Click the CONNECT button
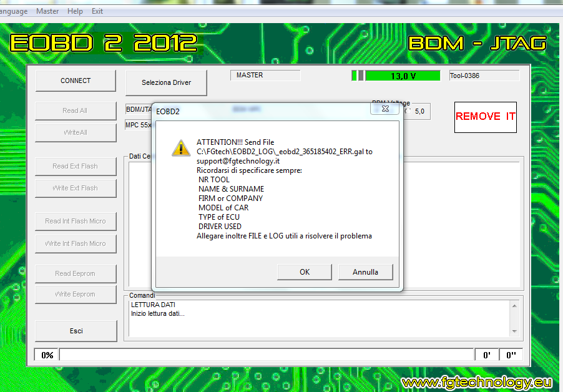Image resolution: width=563 pixels, height=392 pixels. (x=76, y=81)
